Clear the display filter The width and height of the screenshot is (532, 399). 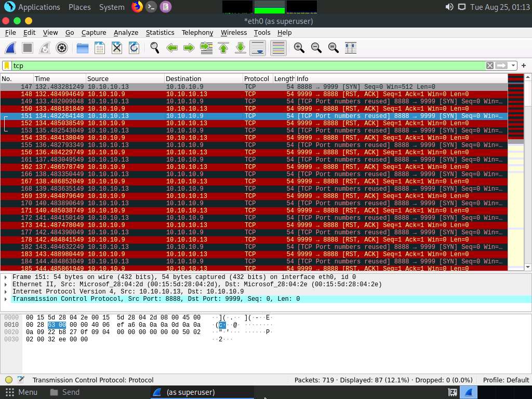[x=489, y=65]
